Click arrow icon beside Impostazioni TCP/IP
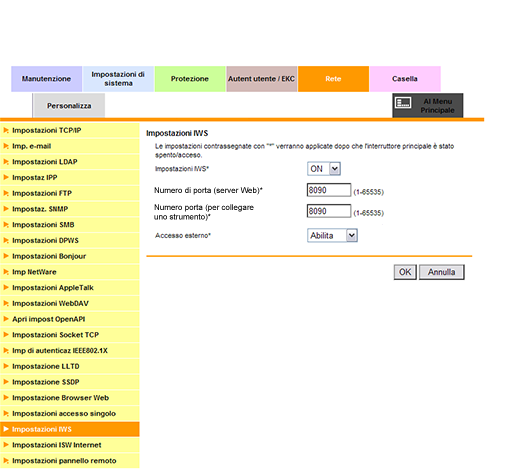Image resolution: width=517 pixels, height=469 pixels. point(6,130)
